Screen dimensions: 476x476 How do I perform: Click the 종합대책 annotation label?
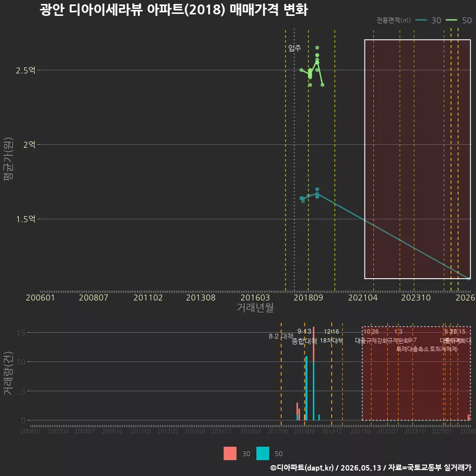(x=304, y=341)
